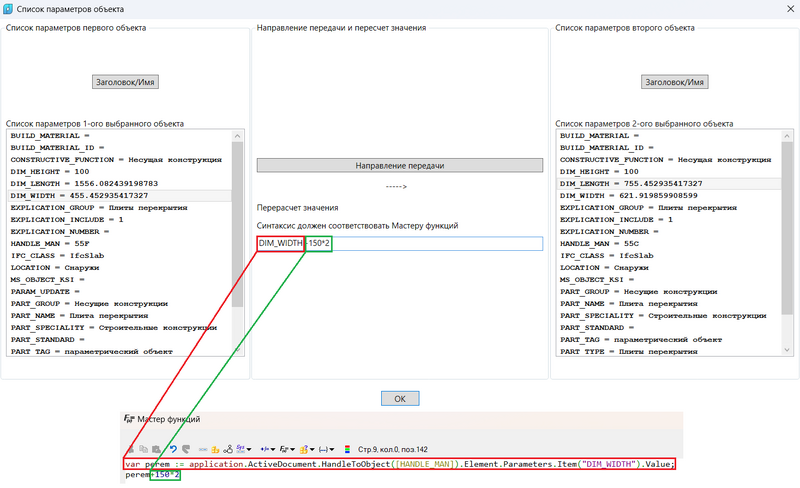
Task: Open the help blocks dropdown arrow
Action: coord(312,450)
